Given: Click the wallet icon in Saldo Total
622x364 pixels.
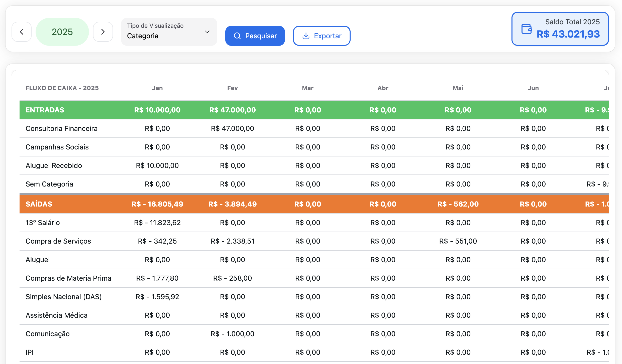Looking at the screenshot, I should point(527,29).
